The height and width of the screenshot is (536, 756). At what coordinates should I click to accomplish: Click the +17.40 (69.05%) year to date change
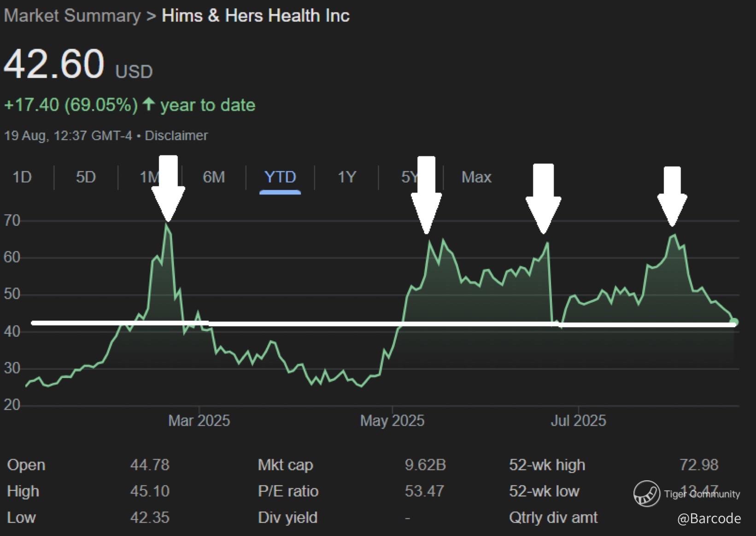(x=129, y=105)
